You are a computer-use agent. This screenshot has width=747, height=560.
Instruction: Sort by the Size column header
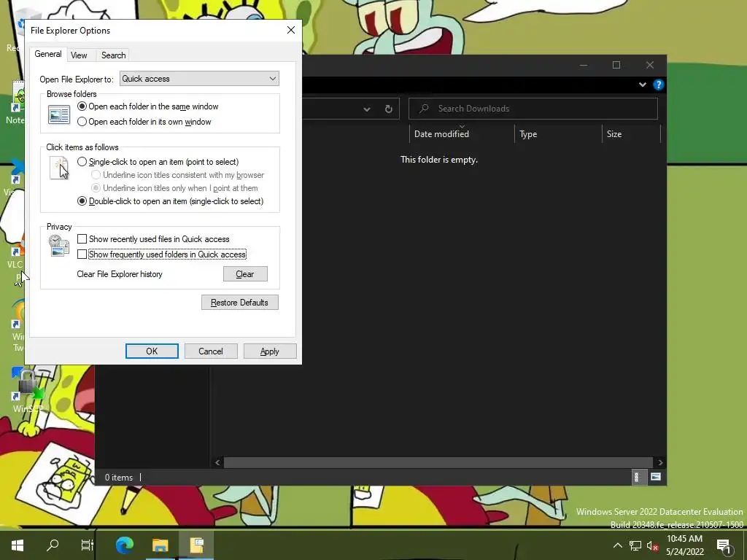[631, 134]
